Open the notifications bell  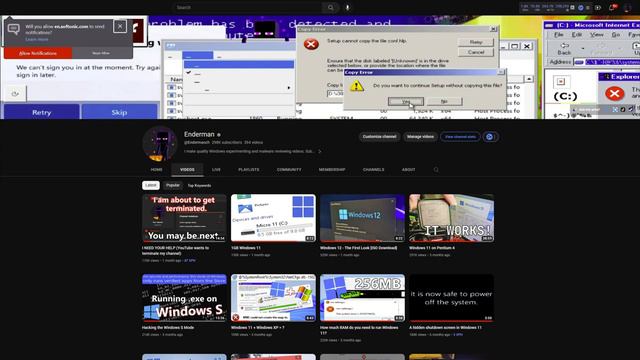[612, 7]
